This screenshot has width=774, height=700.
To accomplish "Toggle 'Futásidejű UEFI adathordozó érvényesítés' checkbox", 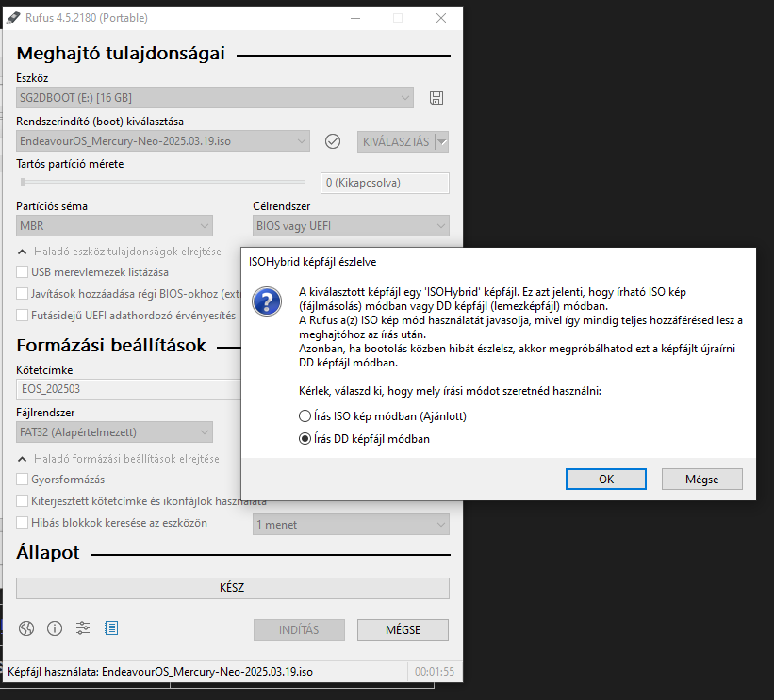I will coord(23,316).
